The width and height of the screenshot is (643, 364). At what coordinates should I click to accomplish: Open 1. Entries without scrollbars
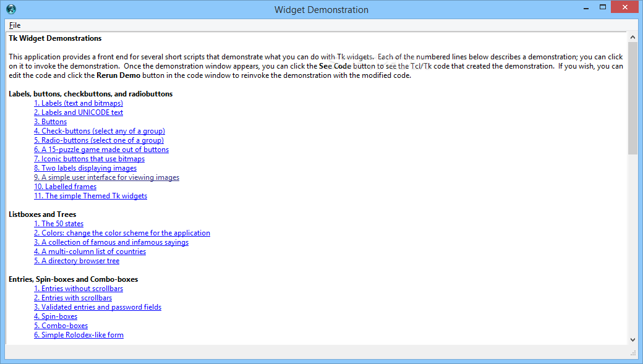coord(79,289)
